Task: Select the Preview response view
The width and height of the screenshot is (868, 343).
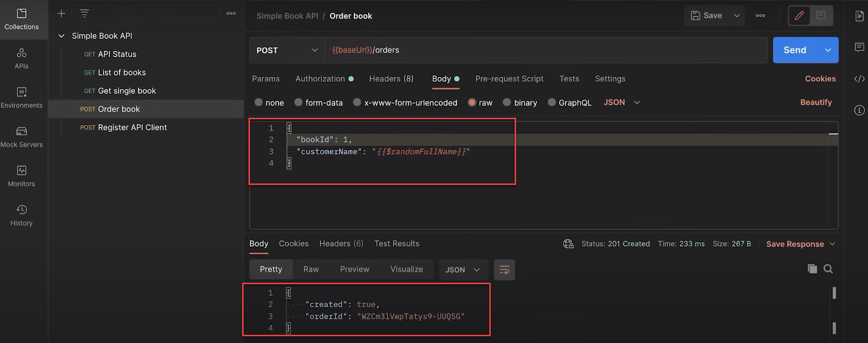Action: coord(355,270)
